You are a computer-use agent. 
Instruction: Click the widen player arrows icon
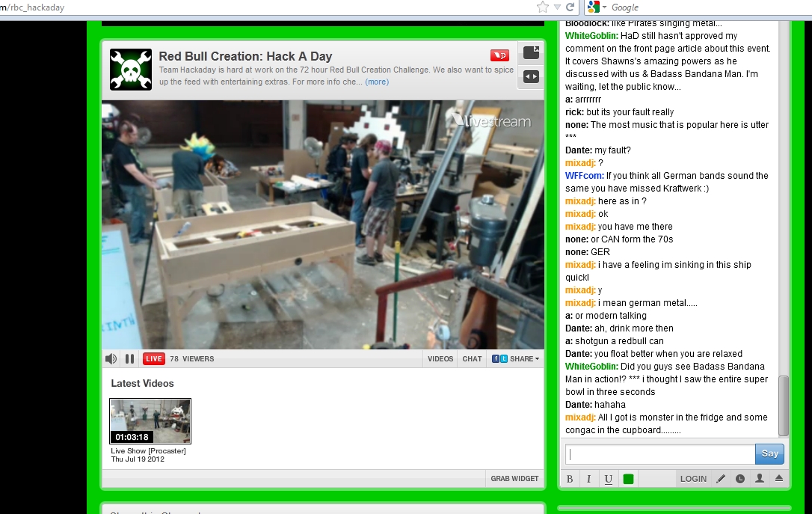tap(531, 76)
